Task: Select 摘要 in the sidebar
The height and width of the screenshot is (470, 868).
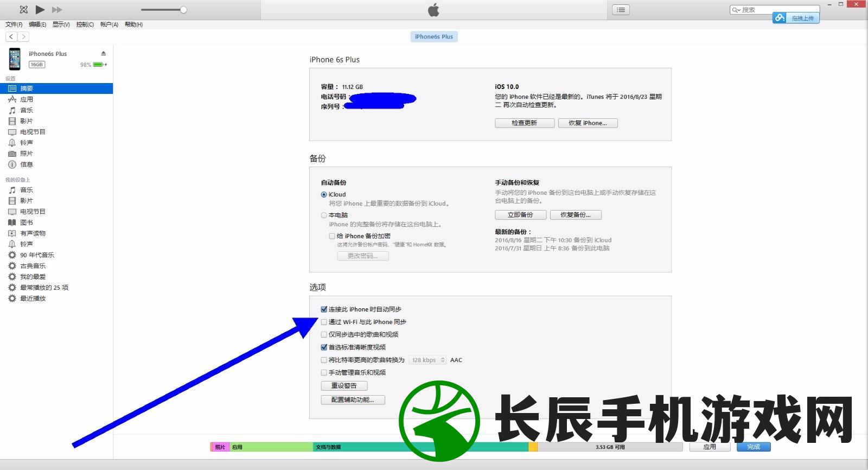Action: pos(56,88)
